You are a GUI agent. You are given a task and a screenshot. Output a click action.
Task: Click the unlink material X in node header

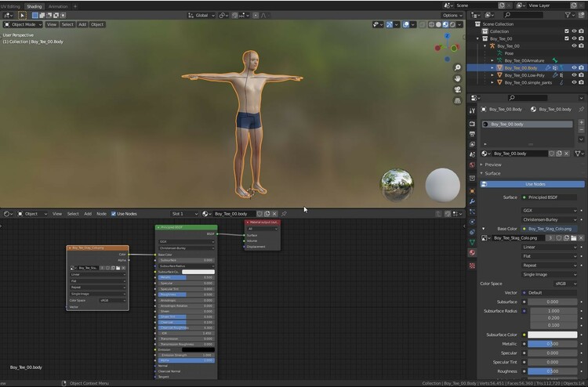tap(275, 214)
